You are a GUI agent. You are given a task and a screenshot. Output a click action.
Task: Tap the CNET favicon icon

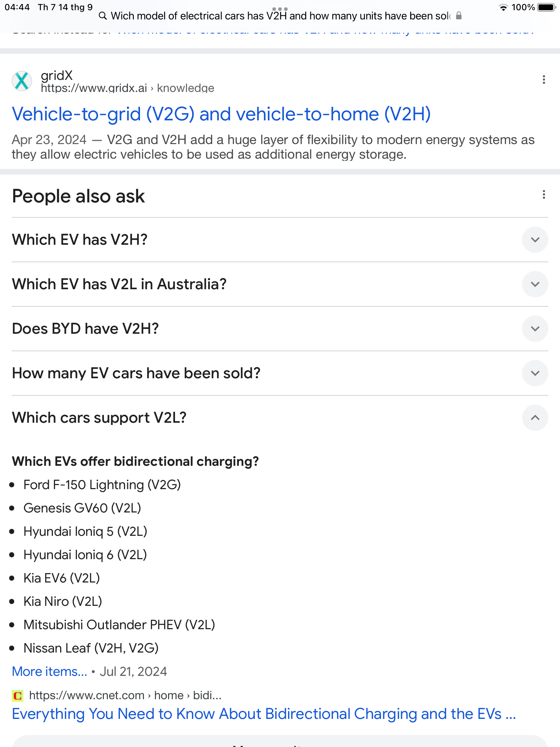[17, 696]
